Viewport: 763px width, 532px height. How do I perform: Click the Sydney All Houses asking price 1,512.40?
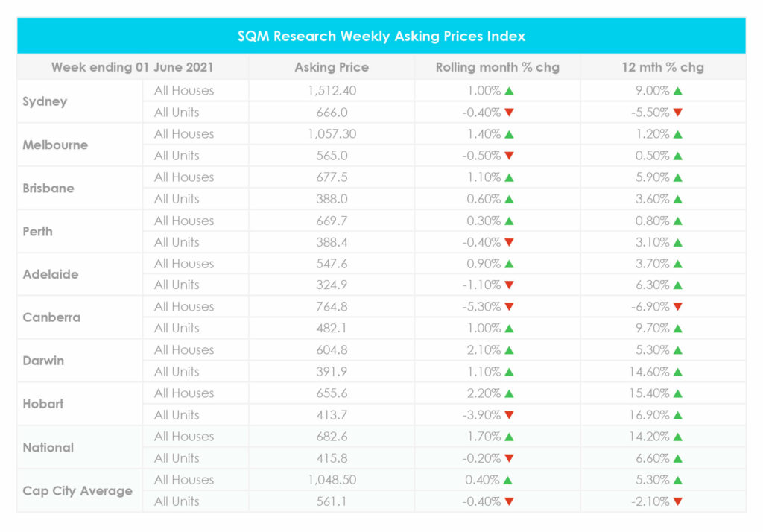[x=332, y=91]
